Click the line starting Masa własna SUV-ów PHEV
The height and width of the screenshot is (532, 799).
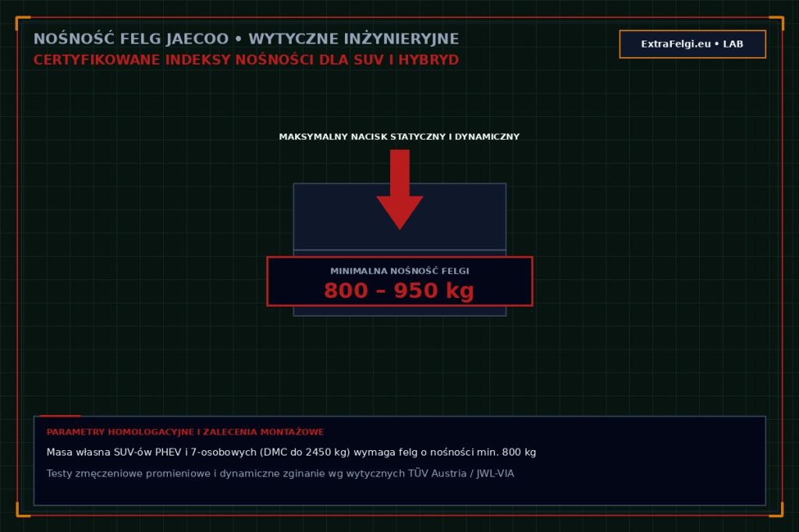click(x=291, y=452)
